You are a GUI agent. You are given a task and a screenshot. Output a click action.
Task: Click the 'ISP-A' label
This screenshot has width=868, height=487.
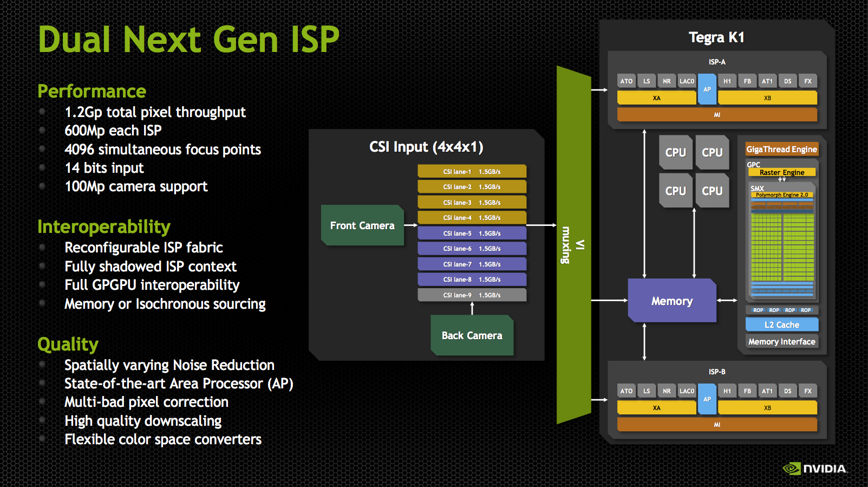pyautogui.click(x=717, y=62)
